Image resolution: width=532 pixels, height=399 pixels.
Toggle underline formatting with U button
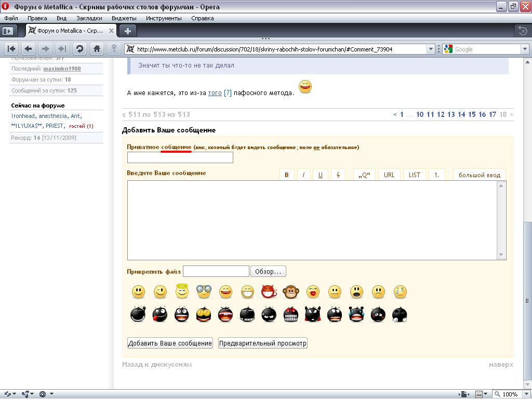pyautogui.click(x=320, y=175)
